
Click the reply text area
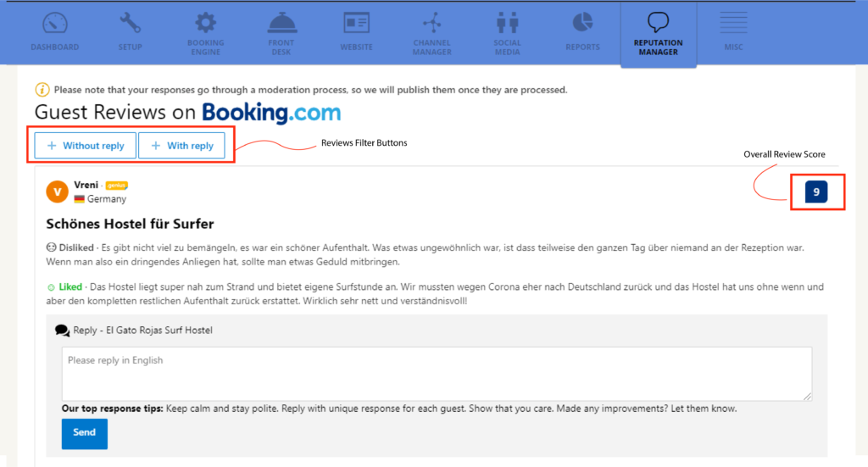pos(437,374)
